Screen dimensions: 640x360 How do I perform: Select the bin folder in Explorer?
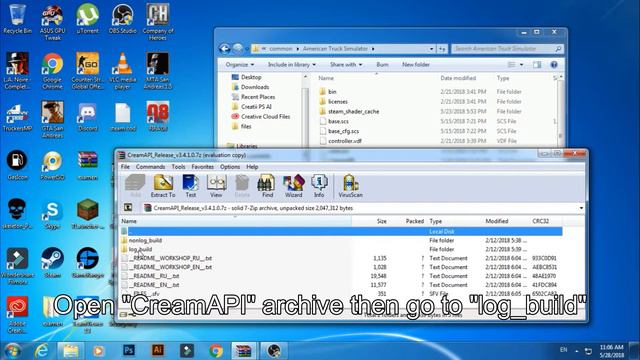click(x=332, y=92)
